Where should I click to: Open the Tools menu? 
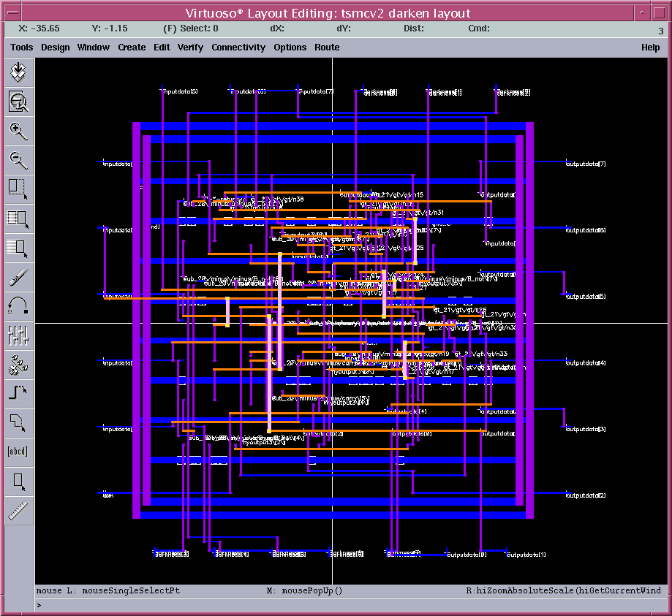coord(21,47)
